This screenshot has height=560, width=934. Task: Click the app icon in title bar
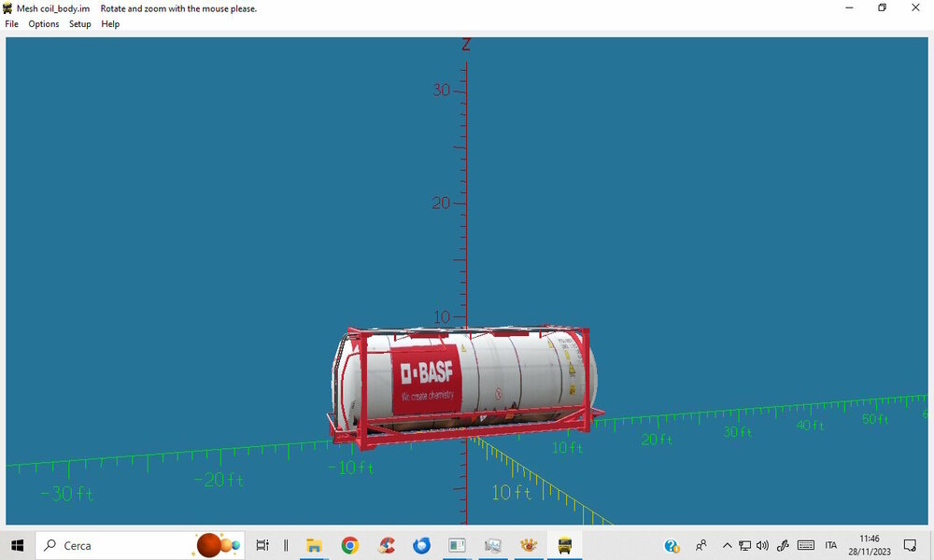[x=7, y=8]
